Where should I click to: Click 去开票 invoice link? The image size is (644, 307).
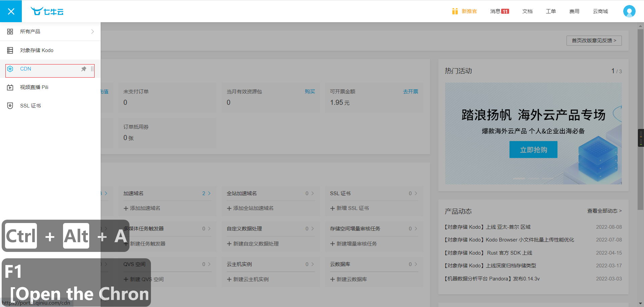pyautogui.click(x=411, y=91)
